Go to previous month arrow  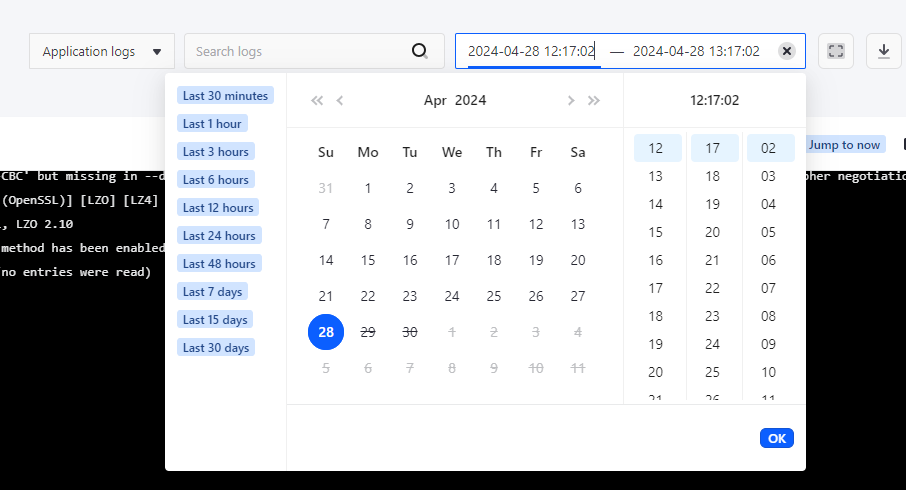pos(340,100)
